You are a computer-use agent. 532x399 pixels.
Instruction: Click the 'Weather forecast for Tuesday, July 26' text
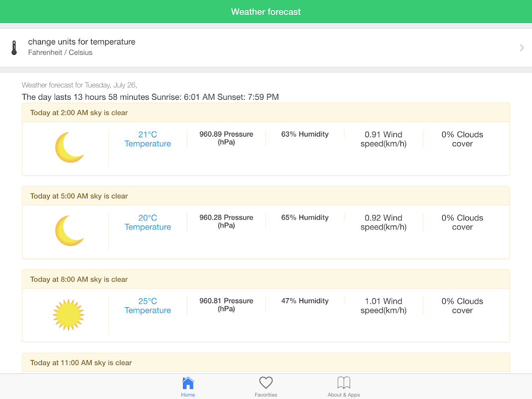point(79,85)
